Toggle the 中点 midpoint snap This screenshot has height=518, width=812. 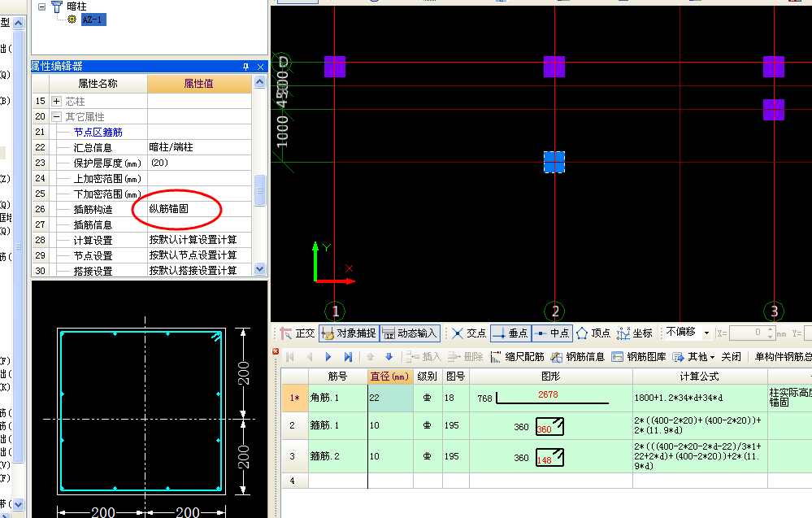(552, 333)
